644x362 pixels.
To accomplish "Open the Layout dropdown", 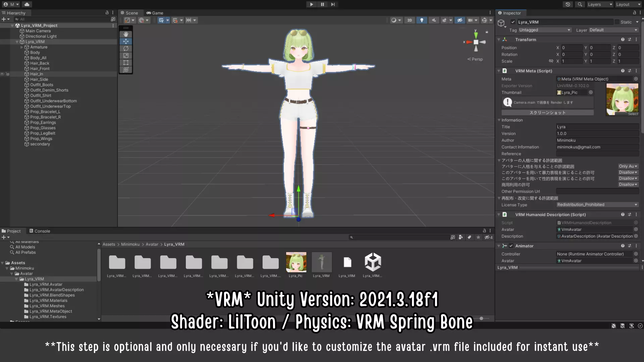I will pyautogui.click(x=628, y=4).
